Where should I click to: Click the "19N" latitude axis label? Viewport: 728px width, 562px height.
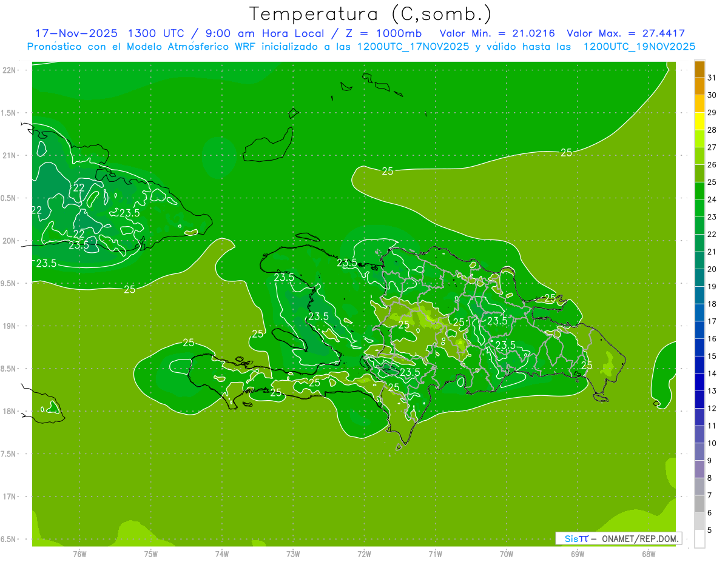pyautogui.click(x=9, y=326)
